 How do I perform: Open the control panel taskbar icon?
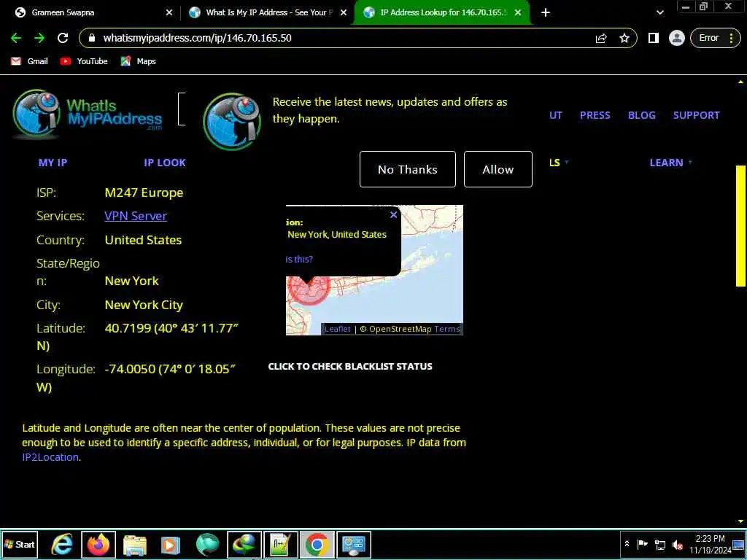click(x=354, y=544)
